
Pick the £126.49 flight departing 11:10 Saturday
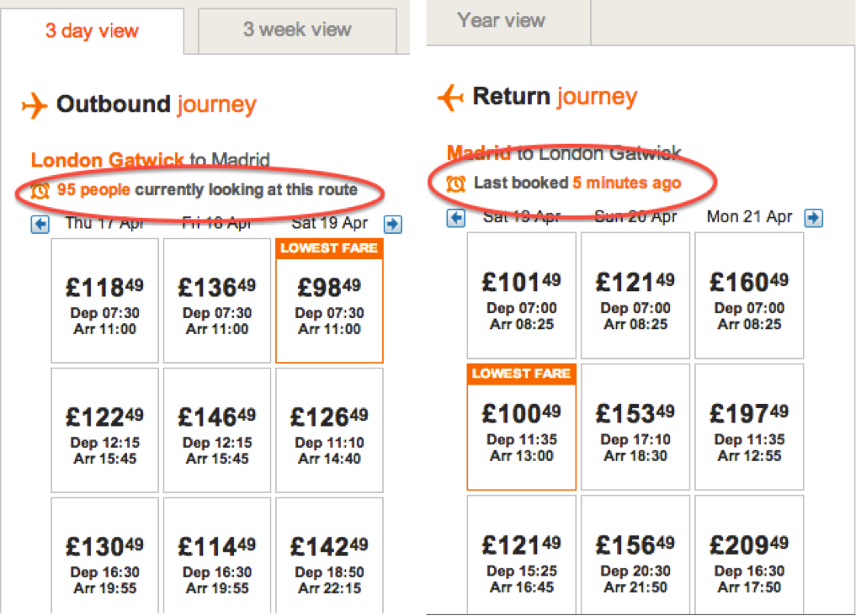point(329,429)
